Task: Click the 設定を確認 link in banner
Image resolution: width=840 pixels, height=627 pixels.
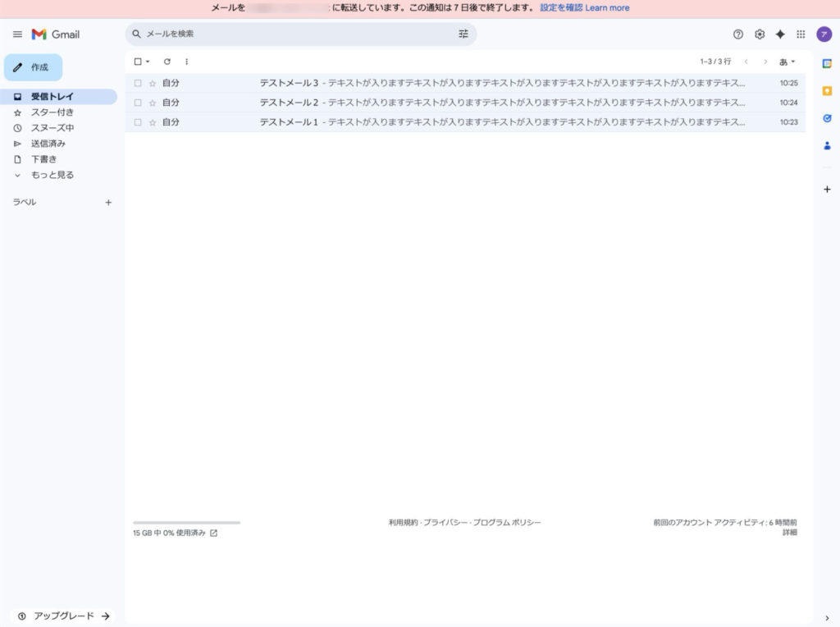Action: point(561,8)
